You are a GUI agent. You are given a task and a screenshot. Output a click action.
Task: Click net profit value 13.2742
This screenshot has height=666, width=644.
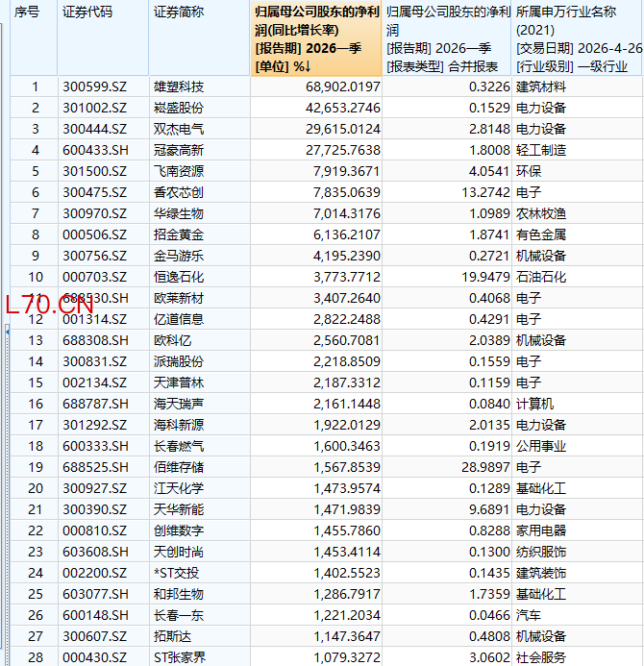point(485,192)
